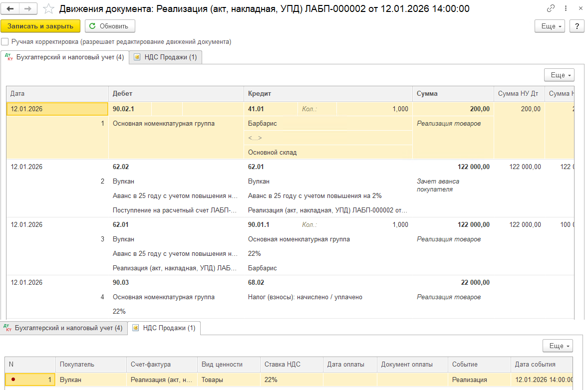
Task: Open the Еще menu above the postings table
Action: click(x=559, y=75)
